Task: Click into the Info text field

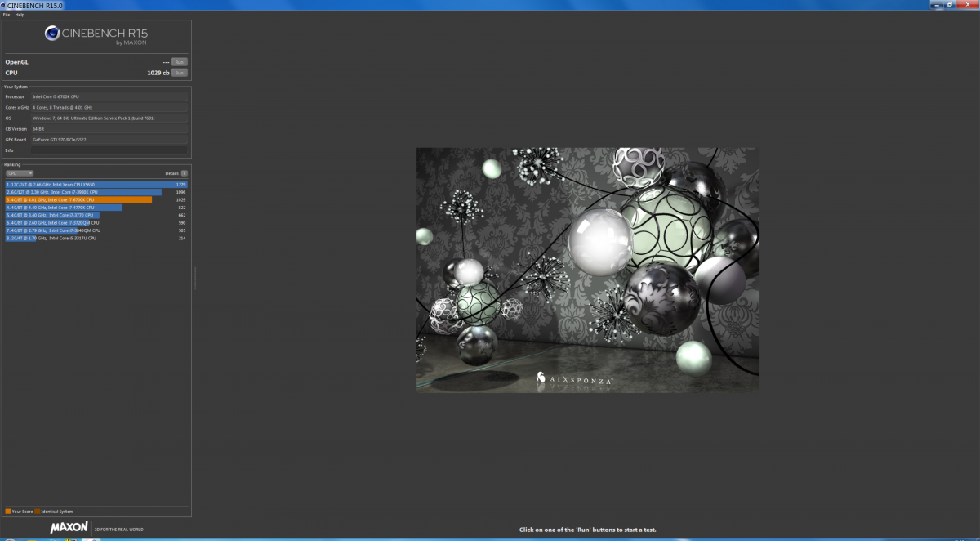Action: 109,150
